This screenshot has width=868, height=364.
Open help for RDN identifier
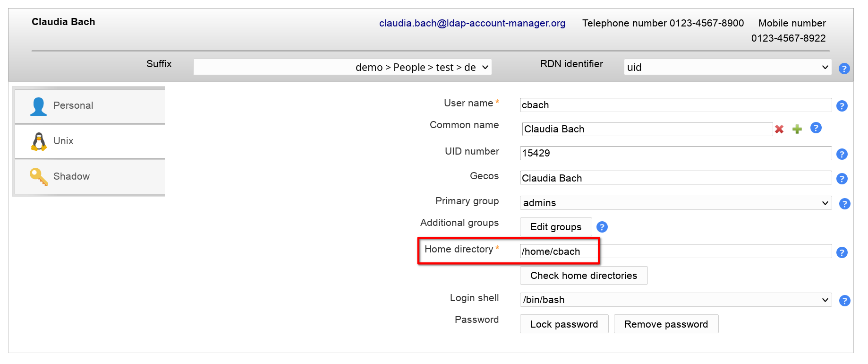[844, 69]
